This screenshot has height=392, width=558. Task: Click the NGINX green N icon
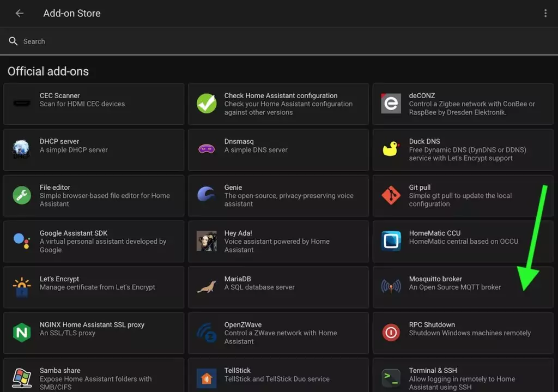22,333
